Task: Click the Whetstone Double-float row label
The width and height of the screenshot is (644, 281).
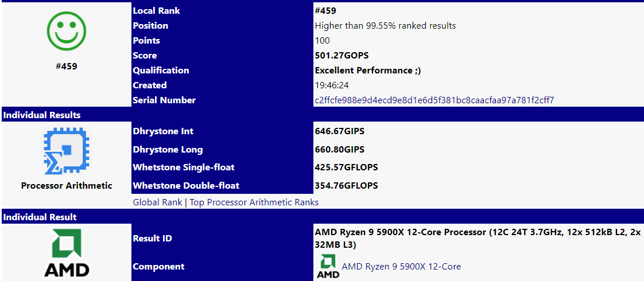Action: (186, 185)
